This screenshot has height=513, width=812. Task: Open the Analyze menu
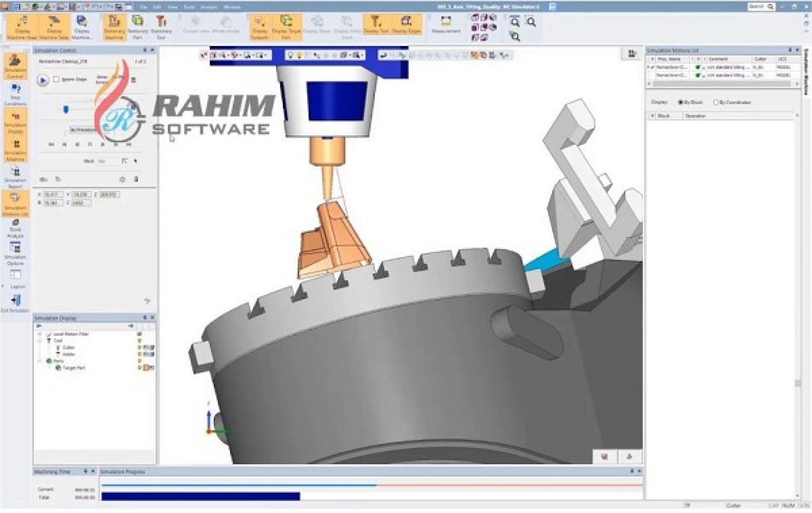click(209, 7)
